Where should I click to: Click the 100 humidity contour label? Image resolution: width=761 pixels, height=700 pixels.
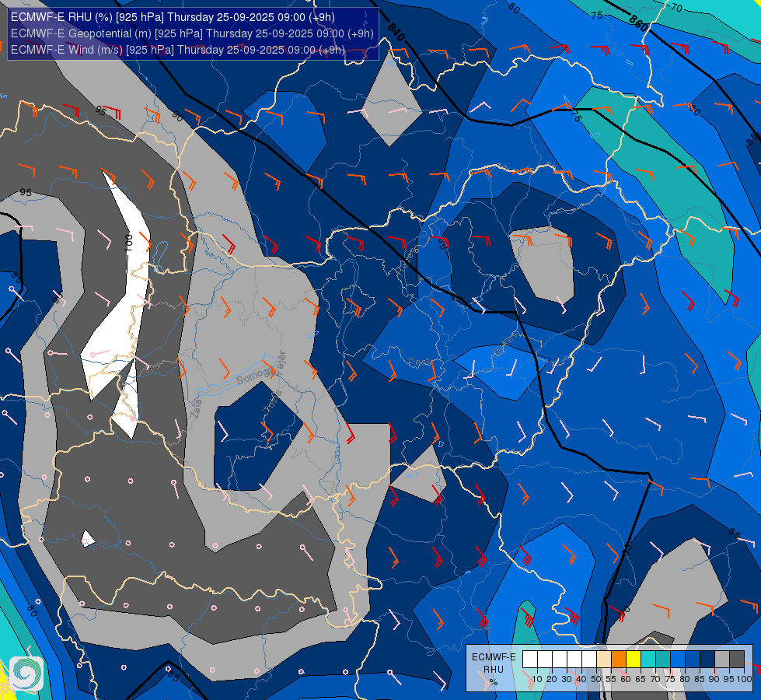pyautogui.click(x=128, y=241)
